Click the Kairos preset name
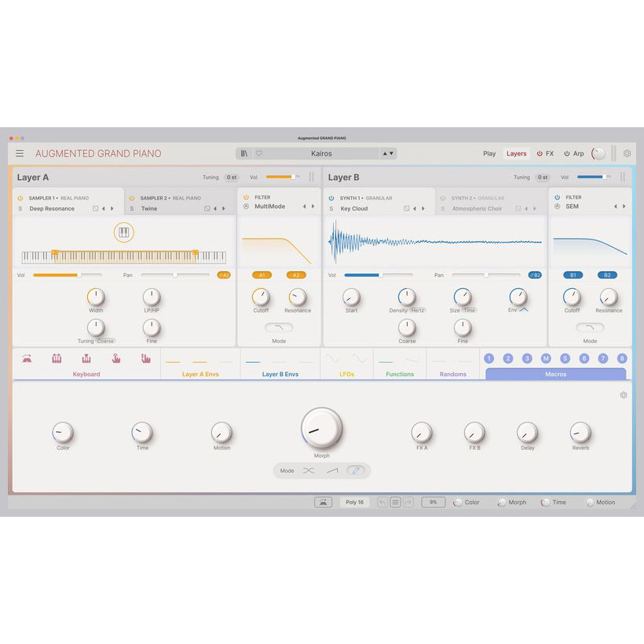The image size is (644, 644). [x=321, y=153]
